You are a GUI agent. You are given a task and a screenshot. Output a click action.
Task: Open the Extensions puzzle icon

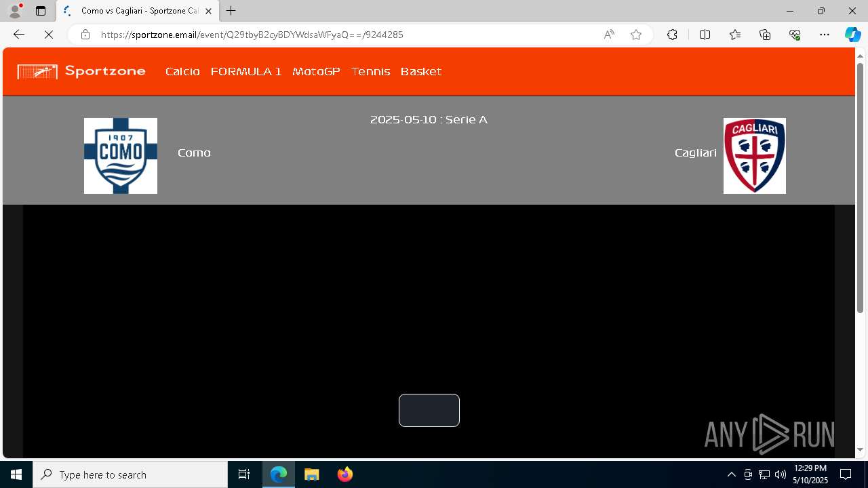(672, 35)
